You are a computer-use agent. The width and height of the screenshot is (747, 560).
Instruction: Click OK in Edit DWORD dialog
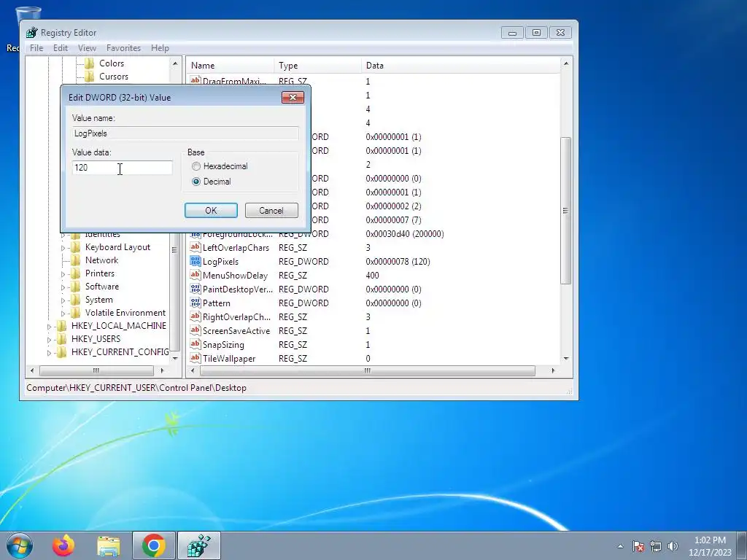(x=211, y=211)
